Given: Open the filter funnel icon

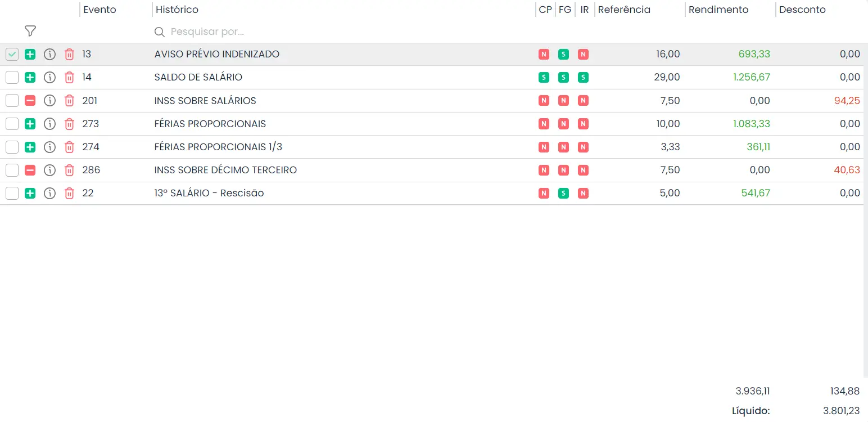Looking at the screenshot, I should tap(30, 31).
